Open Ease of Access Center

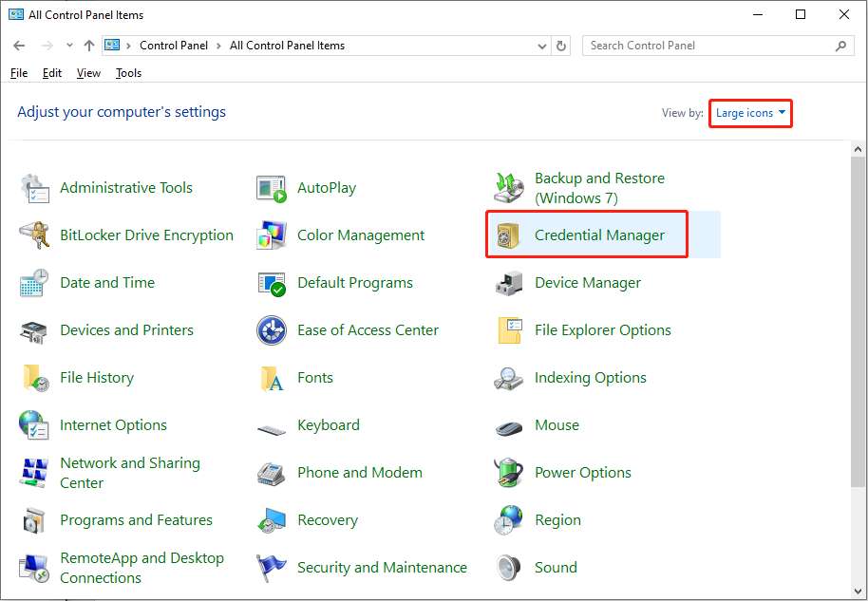pyautogui.click(x=368, y=329)
